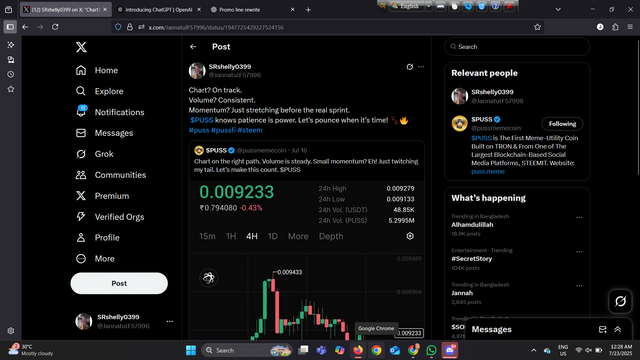640x360 pixels.
Task: Open the browser hamburger menu
Action: (630, 27)
